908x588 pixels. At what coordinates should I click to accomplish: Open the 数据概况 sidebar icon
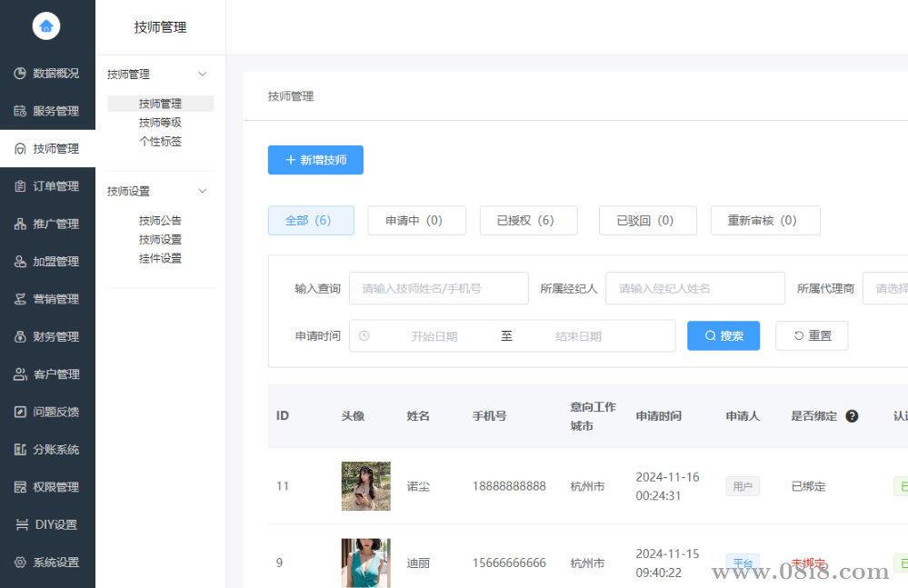click(x=47, y=73)
